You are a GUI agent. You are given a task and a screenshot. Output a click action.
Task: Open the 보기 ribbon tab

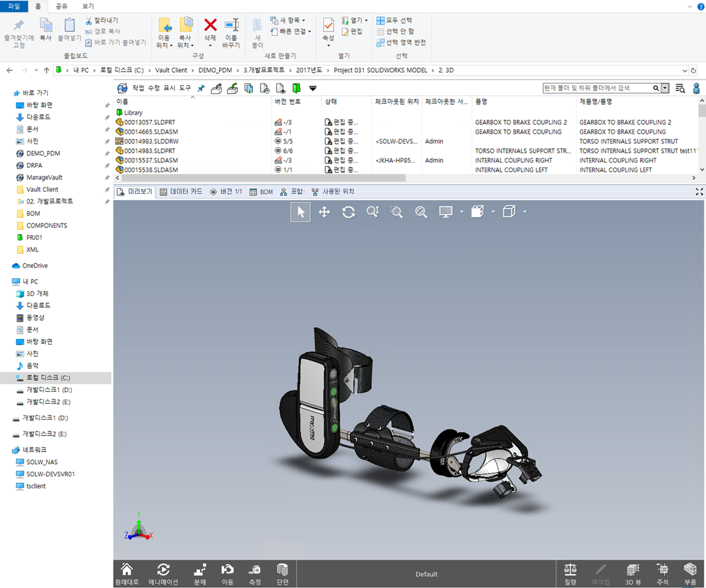pyautogui.click(x=88, y=6)
